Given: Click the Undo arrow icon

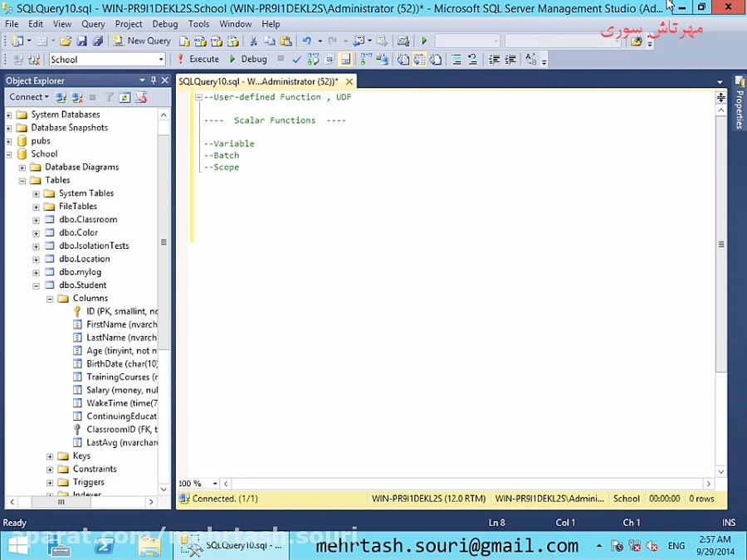Looking at the screenshot, I should coord(307,41).
